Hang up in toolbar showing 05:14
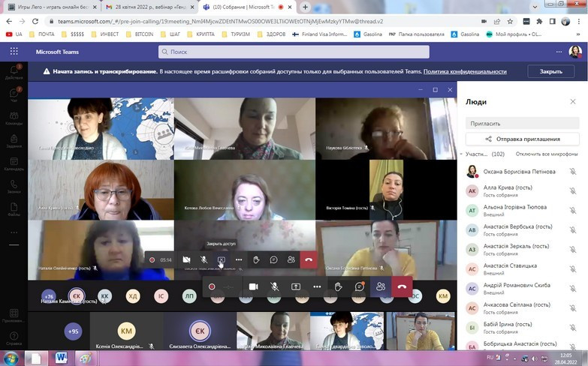The width and height of the screenshot is (588, 366). coord(309,259)
